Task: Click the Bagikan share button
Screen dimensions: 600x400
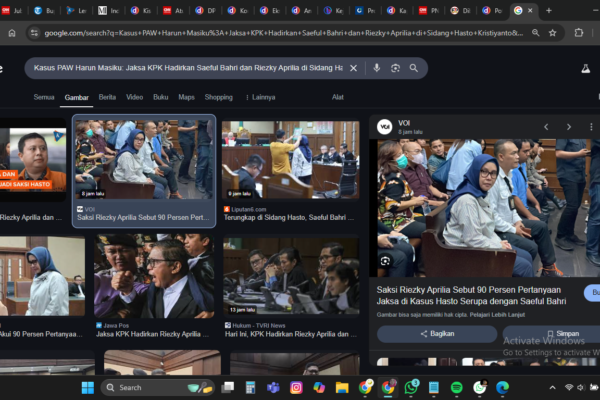Action: coord(437,334)
